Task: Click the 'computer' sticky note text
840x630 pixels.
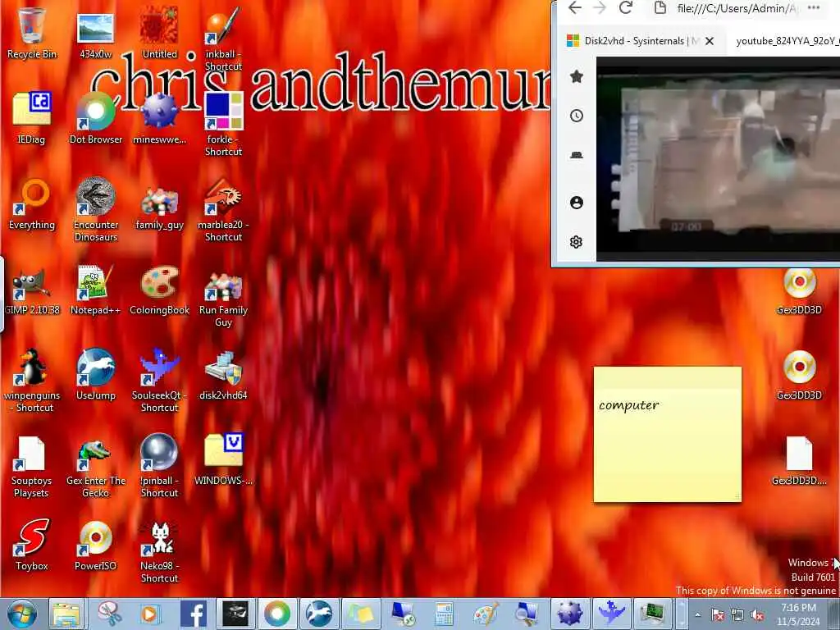Action: tap(629, 405)
